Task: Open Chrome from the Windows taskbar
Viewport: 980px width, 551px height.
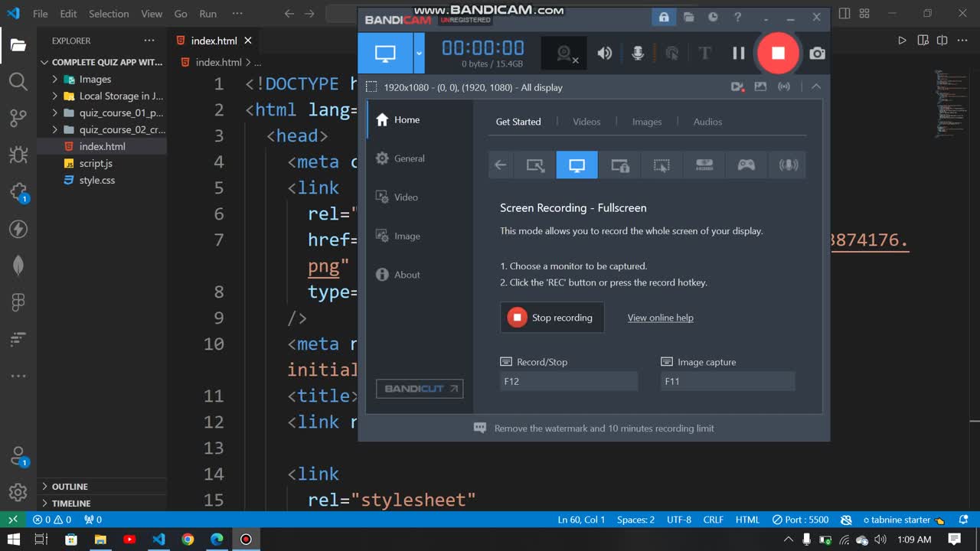Action: [x=188, y=540]
